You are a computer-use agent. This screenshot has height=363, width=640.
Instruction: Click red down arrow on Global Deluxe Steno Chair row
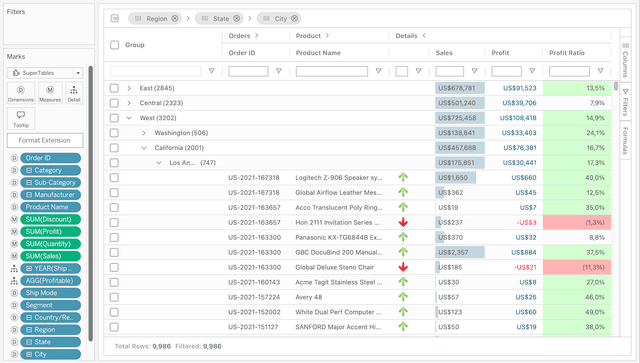pyautogui.click(x=403, y=267)
